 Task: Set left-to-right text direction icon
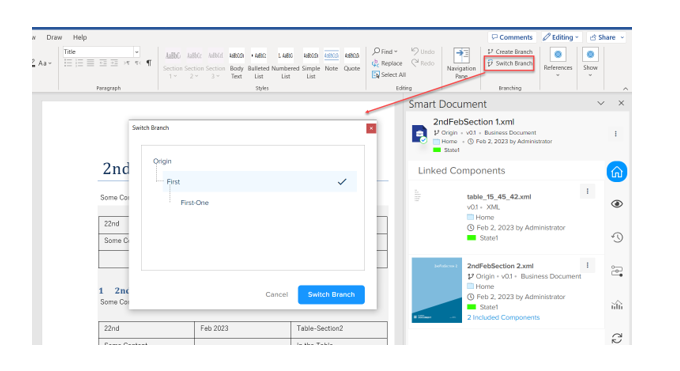point(126,63)
